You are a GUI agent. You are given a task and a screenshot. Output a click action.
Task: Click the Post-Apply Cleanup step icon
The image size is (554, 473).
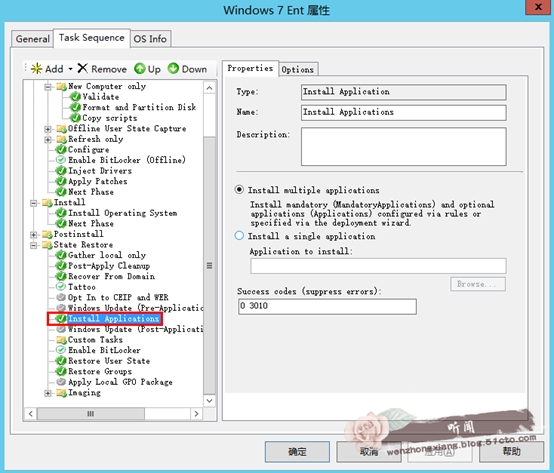click(61, 266)
